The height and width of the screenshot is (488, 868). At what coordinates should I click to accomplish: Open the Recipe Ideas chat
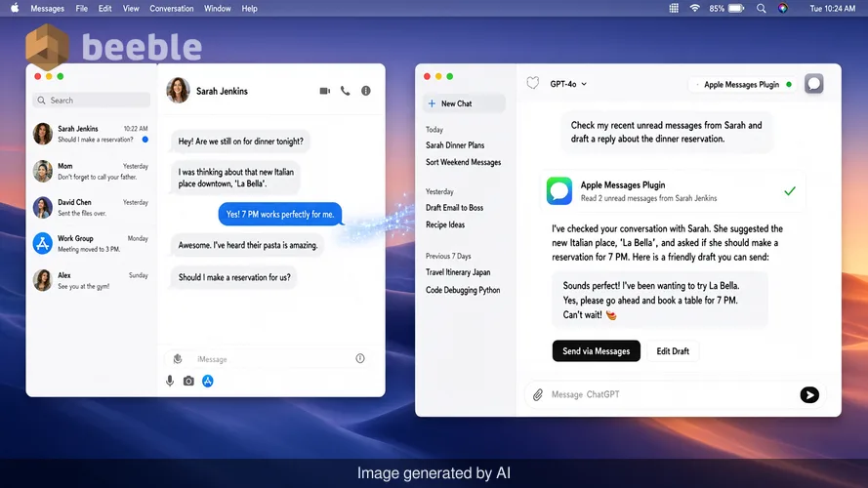[x=445, y=224]
